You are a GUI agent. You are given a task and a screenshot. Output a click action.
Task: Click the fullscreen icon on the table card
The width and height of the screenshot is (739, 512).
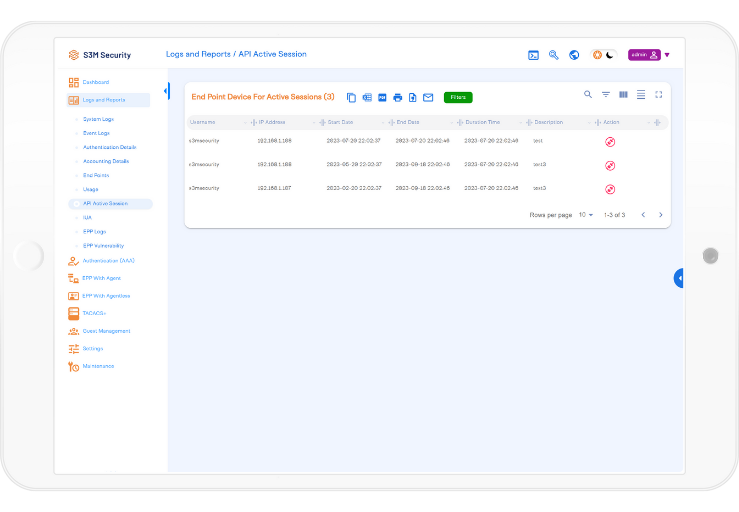pyautogui.click(x=659, y=94)
